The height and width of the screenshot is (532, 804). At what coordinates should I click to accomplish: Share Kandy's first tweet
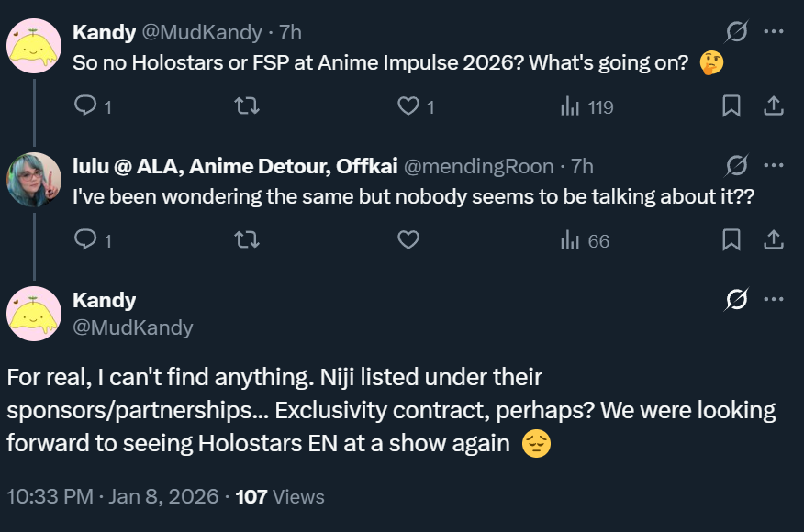(774, 107)
